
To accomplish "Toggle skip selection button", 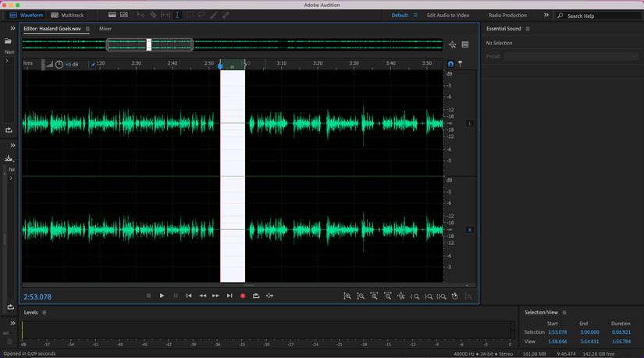I will pos(269,296).
